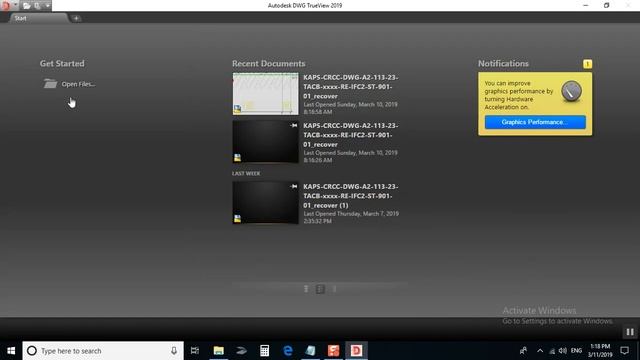Switch recent documents to image and text view
Image resolution: width=640 pixels, height=360 pixels.
coord(320,289)
